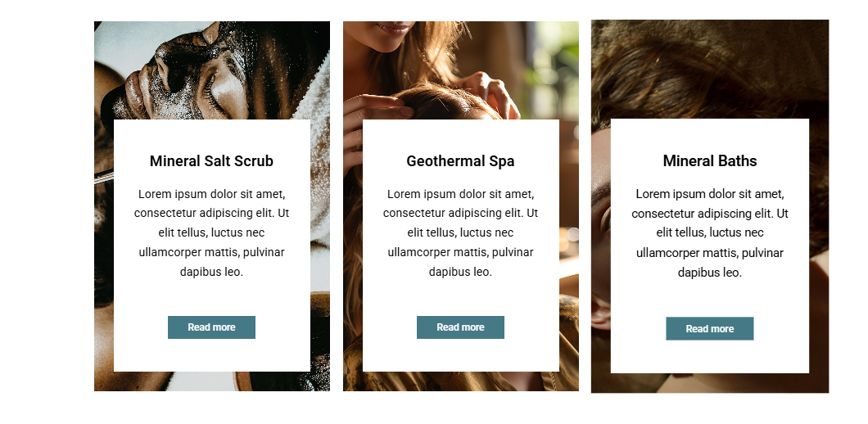Click the image strip below the Mineral Salt Scrub card

pyautogui.click(x=211, y=381)
